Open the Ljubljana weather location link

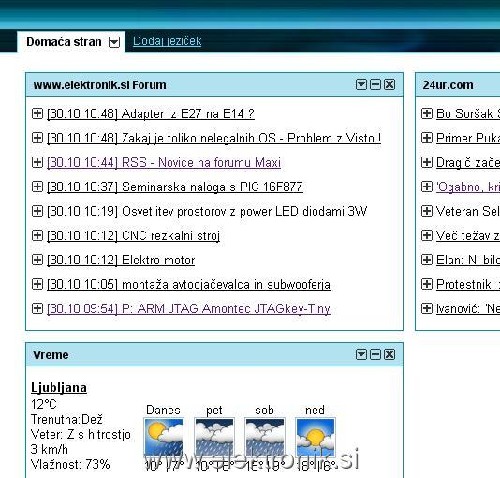[59, 388]
